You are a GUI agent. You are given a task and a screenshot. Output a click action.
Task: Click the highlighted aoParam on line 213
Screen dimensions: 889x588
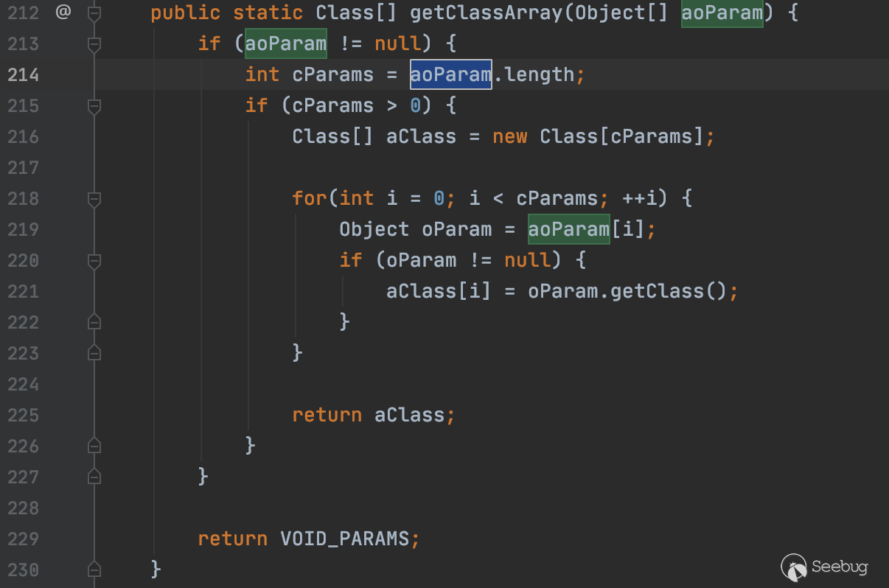coord(285,43)
